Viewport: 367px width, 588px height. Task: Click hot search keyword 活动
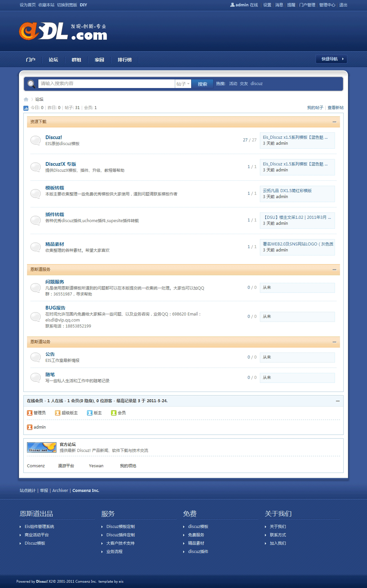point(233,84)
